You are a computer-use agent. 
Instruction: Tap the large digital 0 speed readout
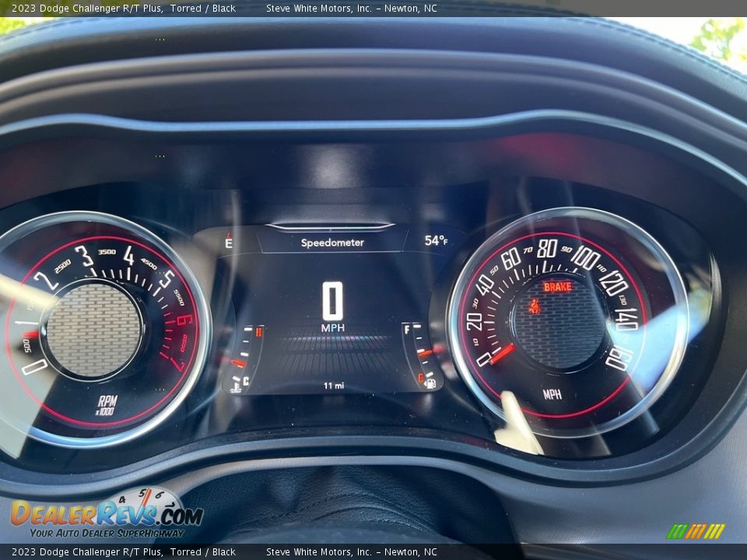[332, 301]
